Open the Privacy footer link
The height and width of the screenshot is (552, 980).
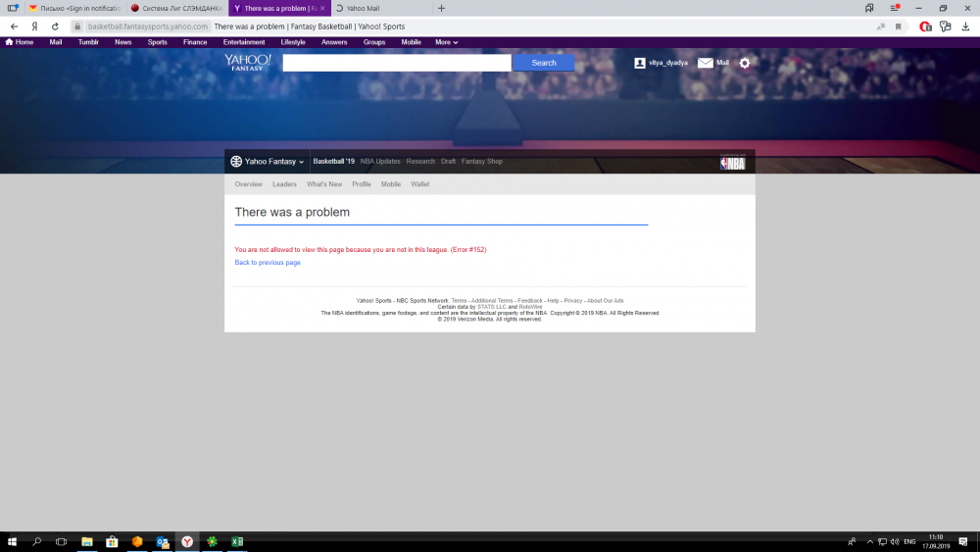coord(573,301)
